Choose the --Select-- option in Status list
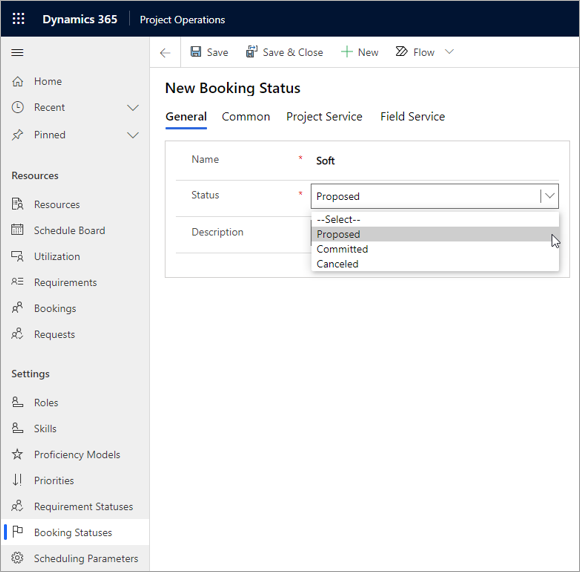This screenshot has width=580, height=572. [x=435, y=219]
